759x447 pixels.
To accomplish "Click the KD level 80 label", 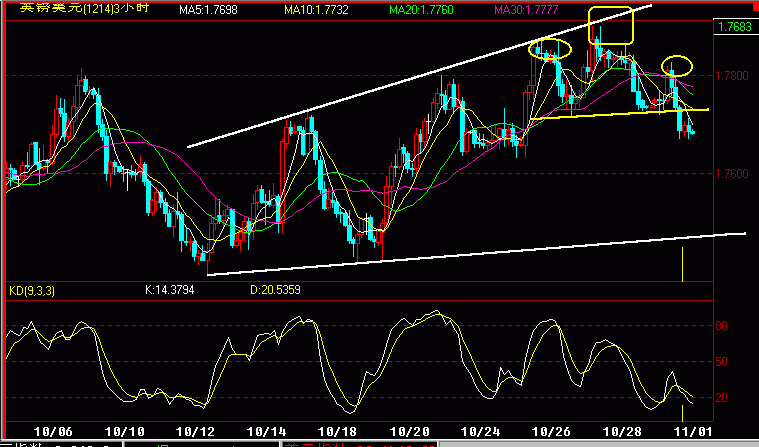I will pyautogui.click(x=721, y=326).
